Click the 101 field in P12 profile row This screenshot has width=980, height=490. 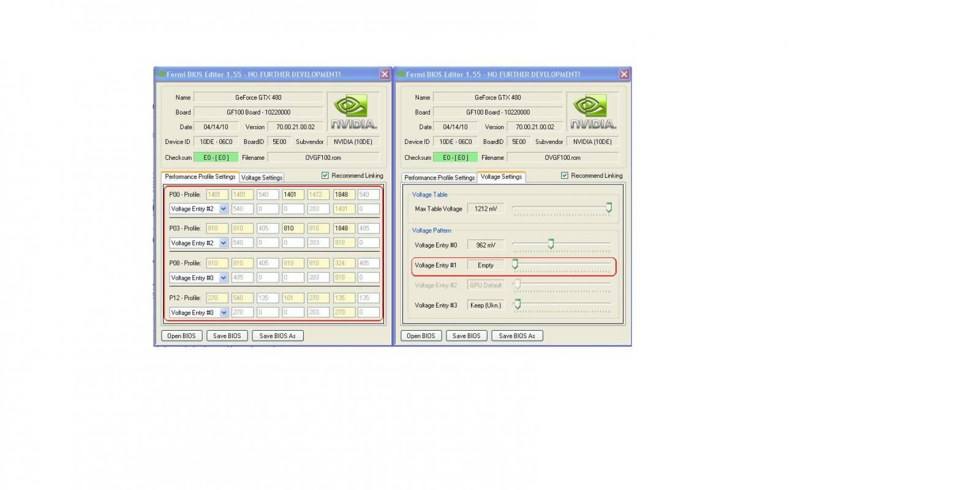point(293,298)
